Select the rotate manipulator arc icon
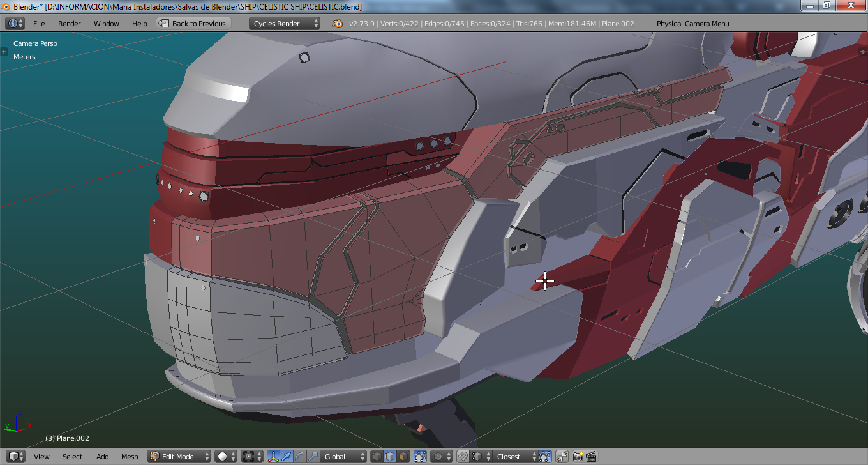This screenshot has height=465, width=868. [300, 457]
